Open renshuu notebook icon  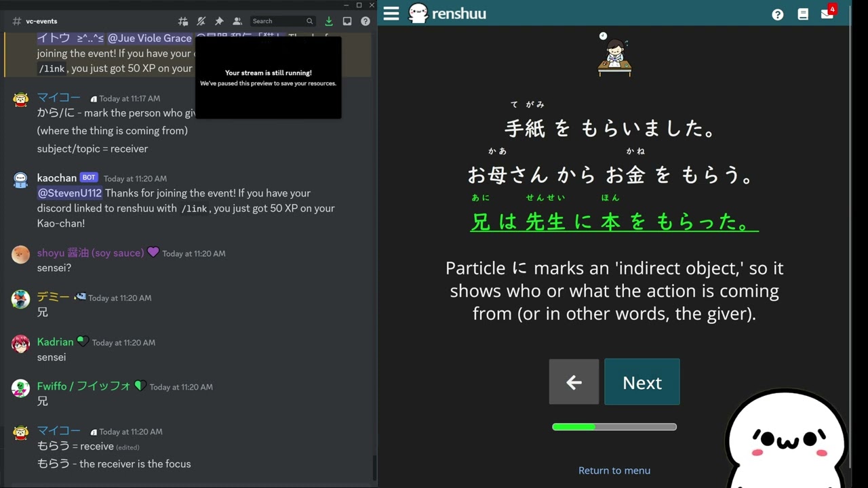(x=803, y=14)
